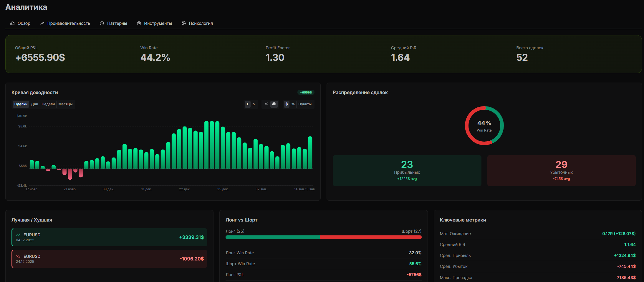
Task: Click the -745$ avg label
Action: pyautogui.click(x=561, y=179)
